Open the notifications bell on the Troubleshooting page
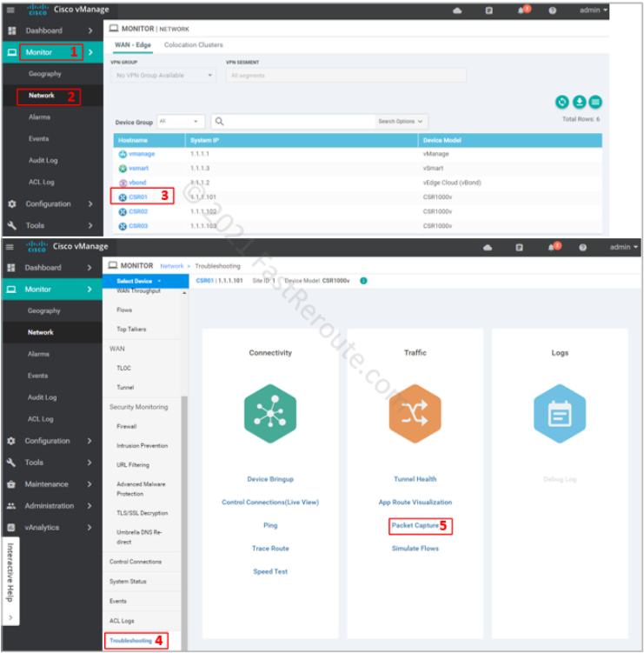This screenshot has width=644, height=653. 552,247
